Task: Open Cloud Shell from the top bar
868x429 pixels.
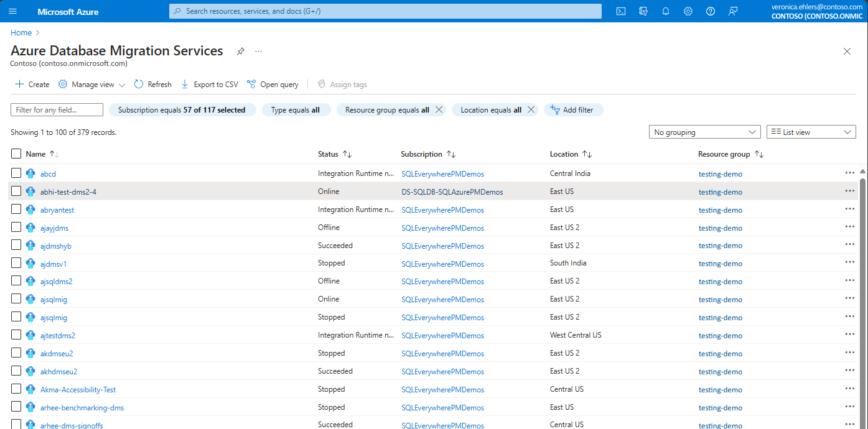Action: click(620, 11)
